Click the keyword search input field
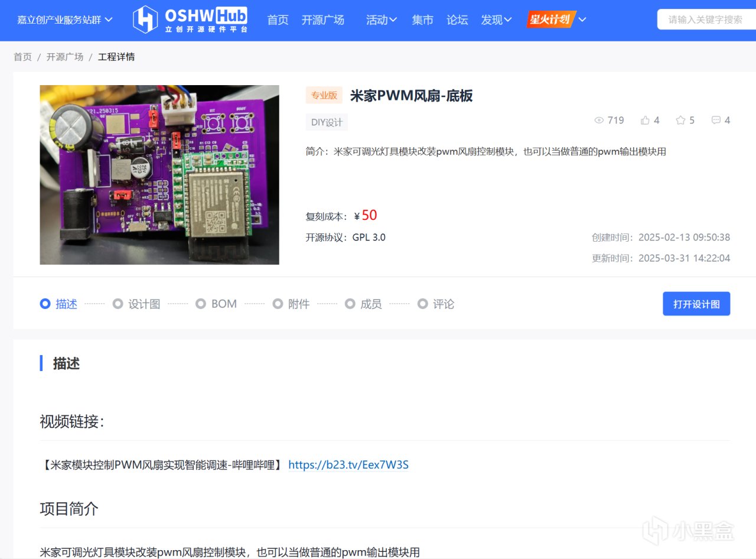This screenshot has height=559, width=756. coord(706,19)
